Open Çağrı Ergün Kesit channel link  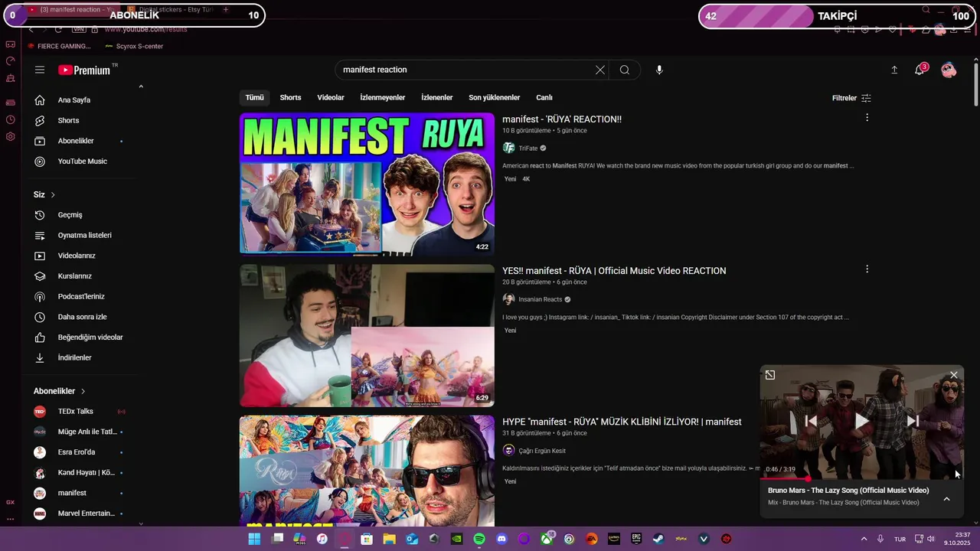542,451
